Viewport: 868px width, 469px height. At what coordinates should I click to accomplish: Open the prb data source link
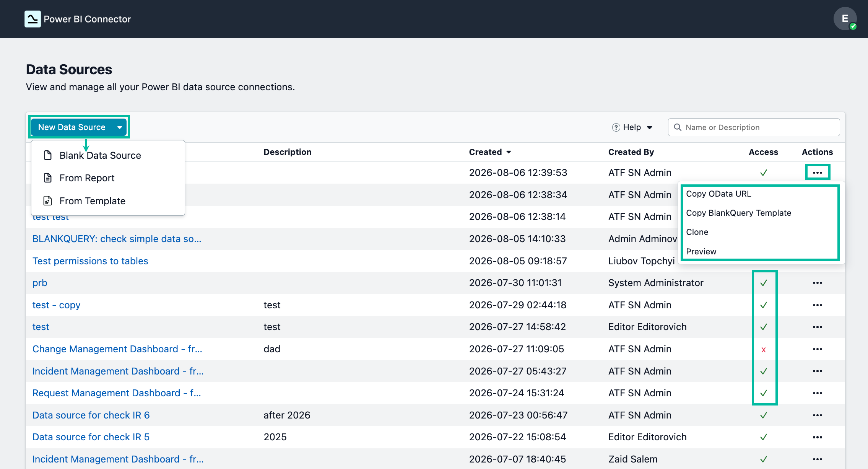40,283
